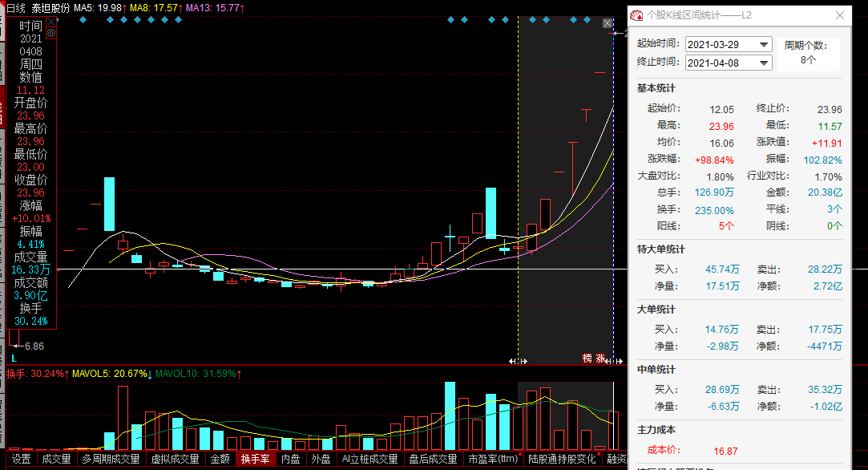Click the red app logo in statistics dialog
The height and width of the screenshot is (470, 868).
tap(636, 15)
